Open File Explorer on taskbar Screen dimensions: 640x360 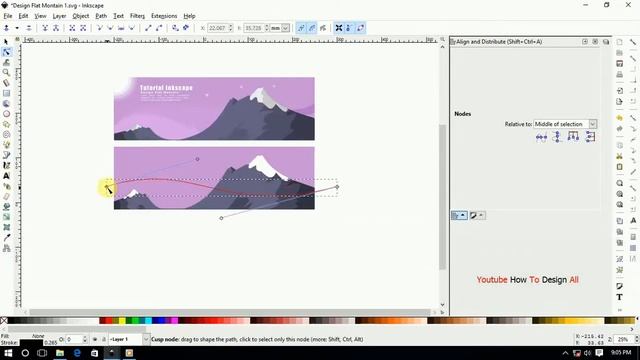point(60,353)
